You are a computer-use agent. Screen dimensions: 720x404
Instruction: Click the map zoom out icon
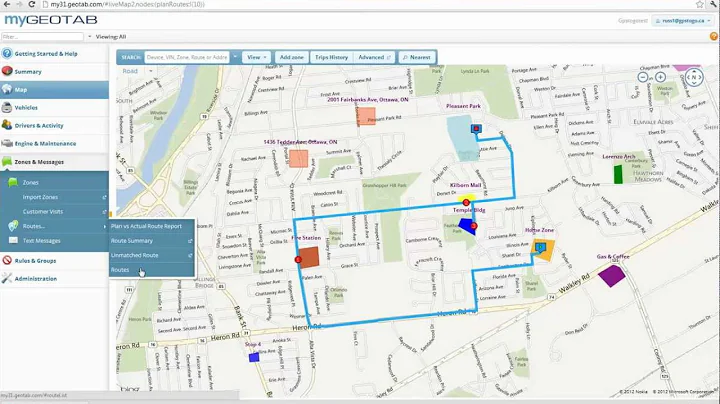pyautogui.click(x=643, y=77)
